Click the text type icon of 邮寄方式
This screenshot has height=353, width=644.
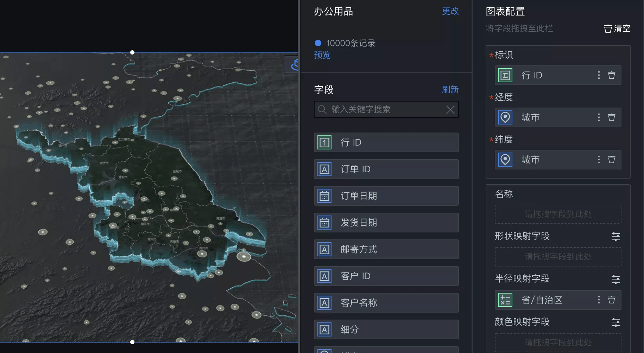[324, 249]
